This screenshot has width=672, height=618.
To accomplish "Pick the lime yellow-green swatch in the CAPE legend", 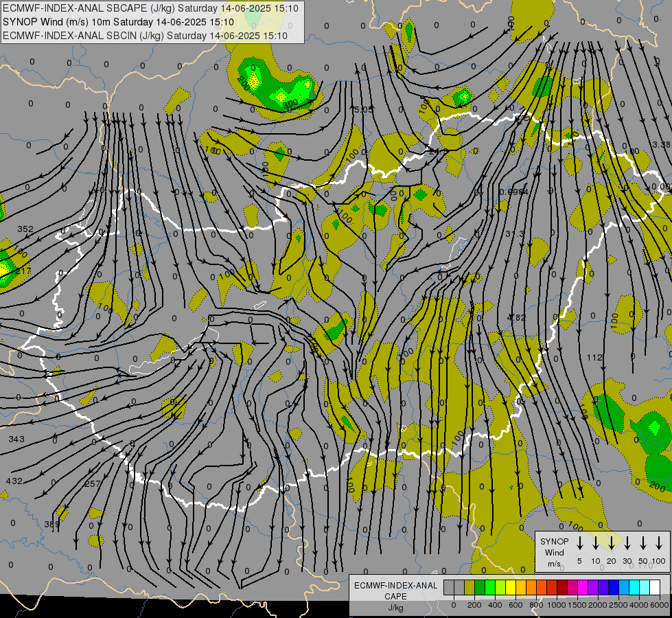I will coord(500,587).
